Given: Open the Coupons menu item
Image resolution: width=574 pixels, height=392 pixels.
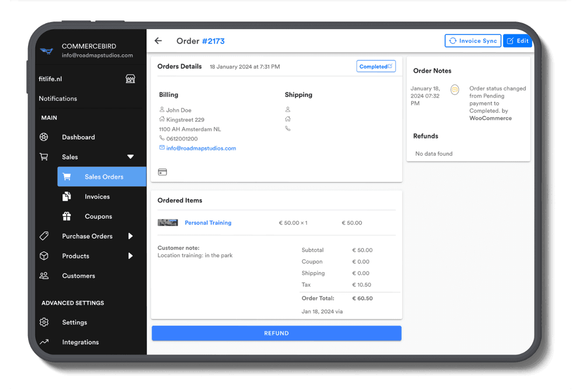Looking at the screenshot, I should click(x=99, y=216).
